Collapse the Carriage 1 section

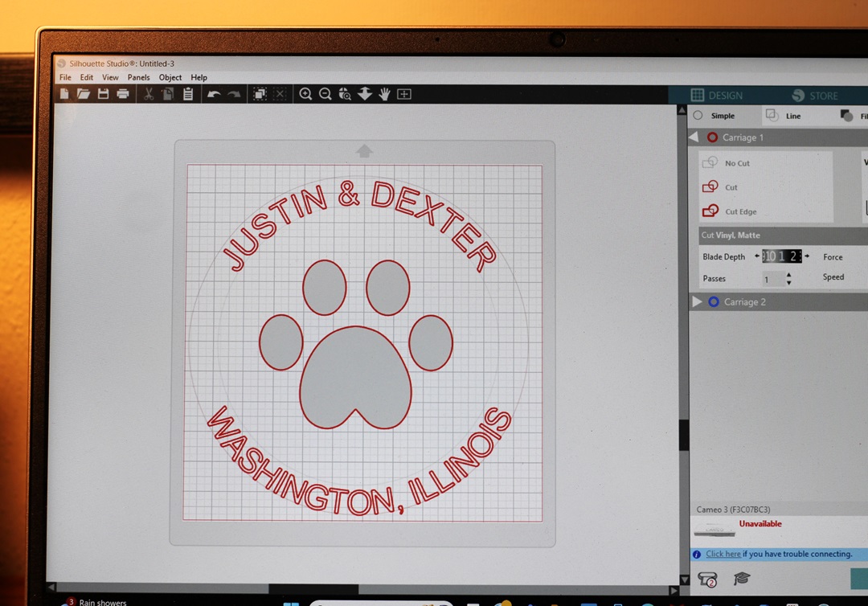pyautogui.click(x=694, y=137)
